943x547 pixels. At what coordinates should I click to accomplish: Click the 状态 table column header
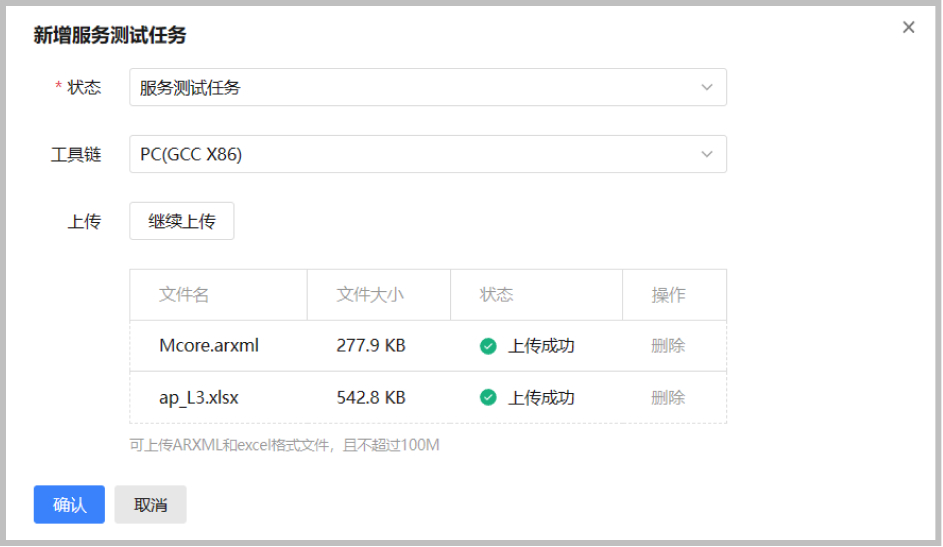coord(497,295)
